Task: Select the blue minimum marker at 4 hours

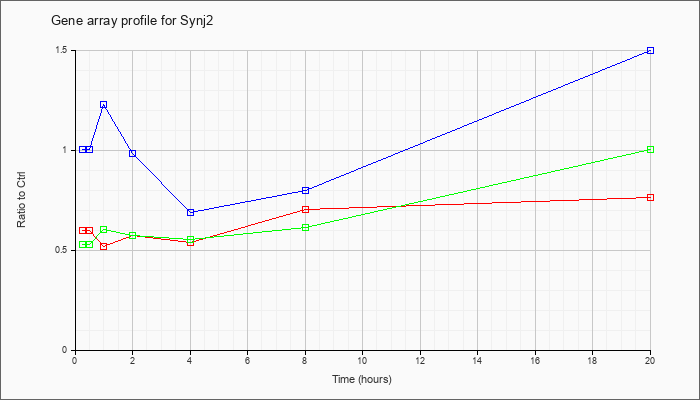Action: pyautogui.click(x=191, y=212)
